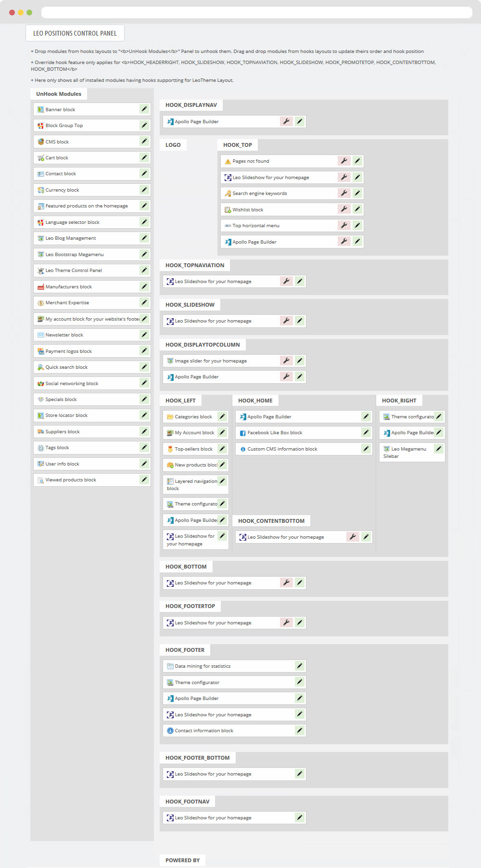Click pencil icon for Top-sellers block
This screenshot has height=868, width=481.
tap(222, 449)
